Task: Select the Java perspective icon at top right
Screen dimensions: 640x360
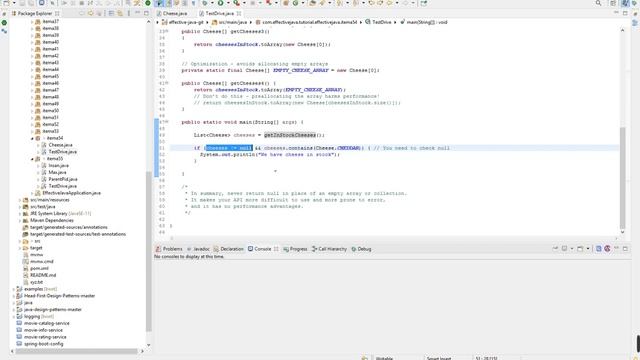Action: pyautogui.click(x=624, y=3)
